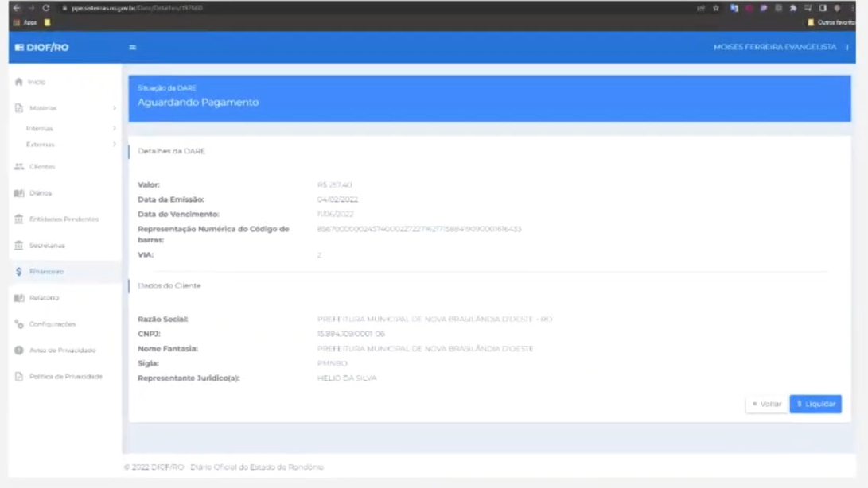The width and height of the screenshot is (868, 488).
Task: Click the Secretarias building icon
Action: pyautogui.click(x=19, y=245)
